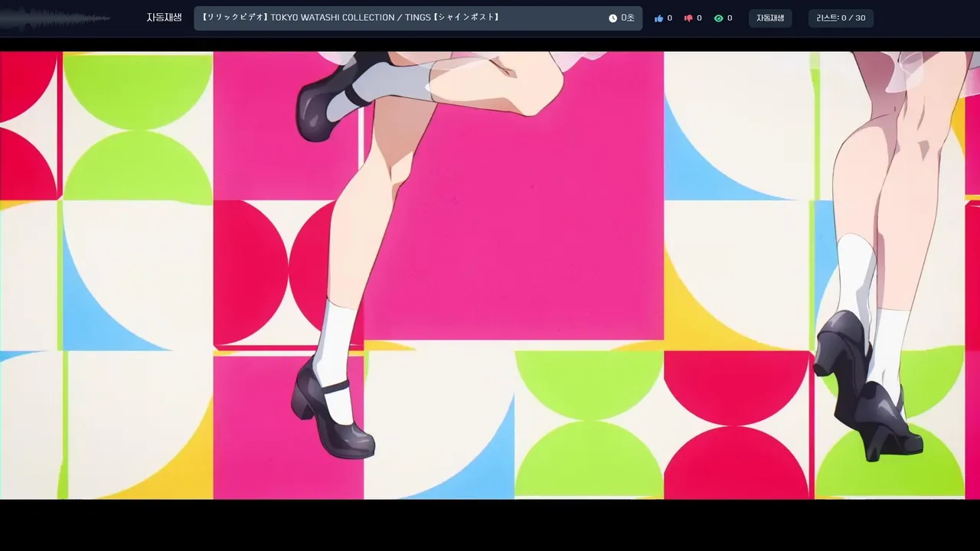Click the 자동재생 label left of the title
Viewport: 980px width, 551px height.
[164, 18]
